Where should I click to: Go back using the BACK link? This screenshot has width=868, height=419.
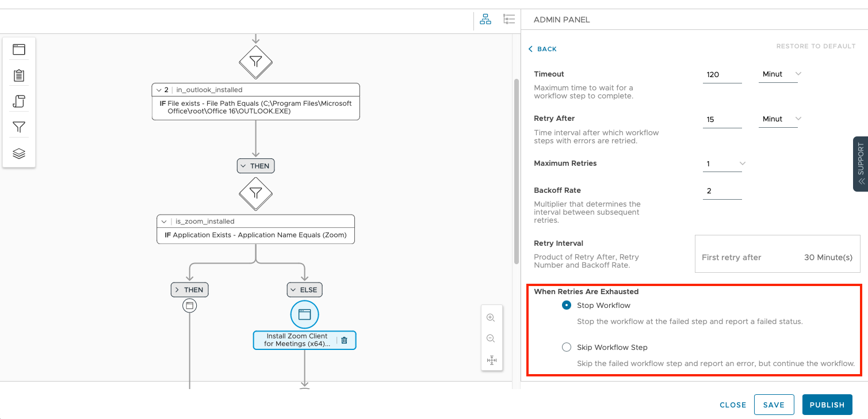[x=542, y=49]
